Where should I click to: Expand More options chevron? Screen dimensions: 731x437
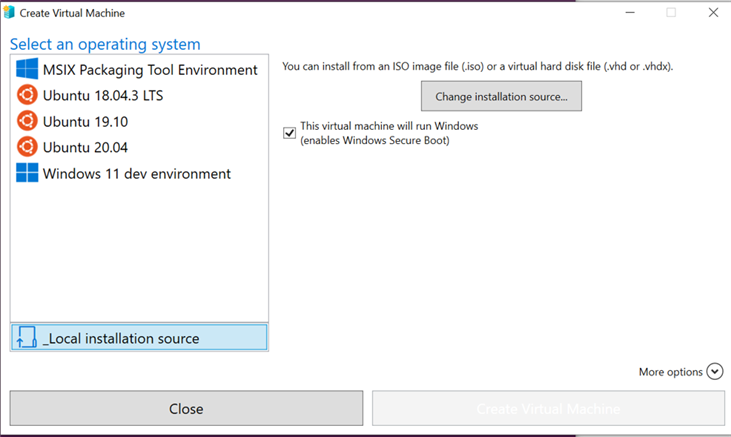[x=714, y=372]
